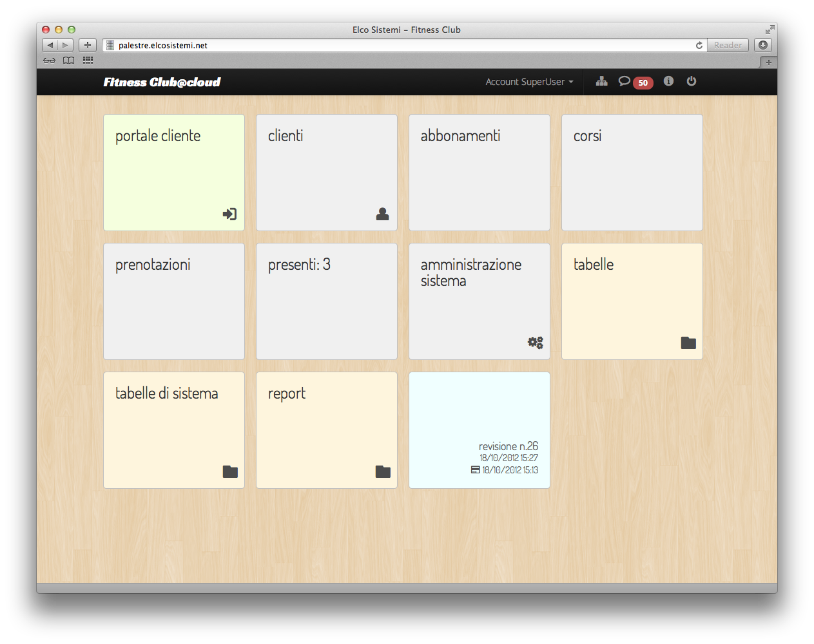Screen dimensions: 814x644
Task: Click the amministrazione sistema title text
Action: click(x=471, y=272)
